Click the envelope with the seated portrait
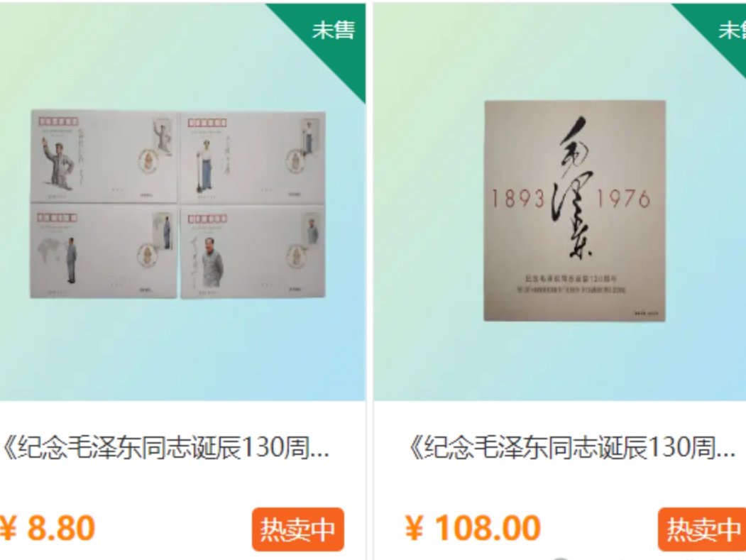 coord(253,252)
